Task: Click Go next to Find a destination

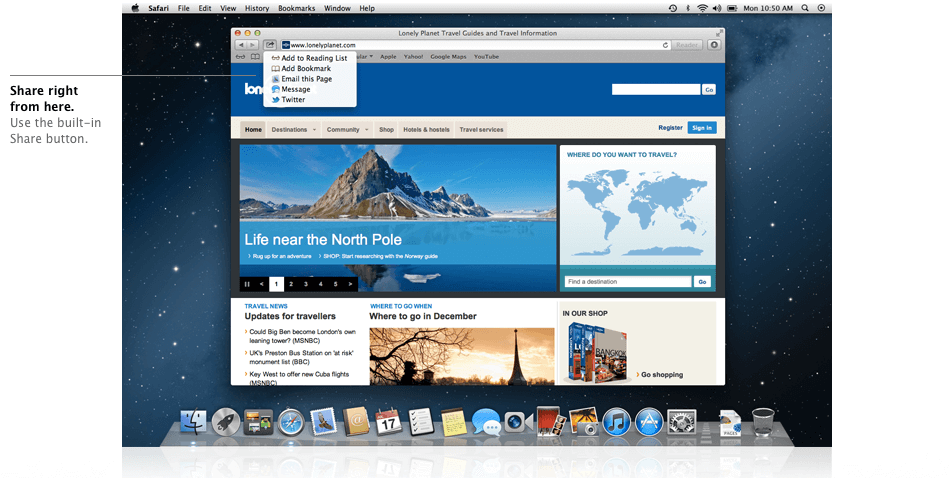Action: [x=702, y=282]
